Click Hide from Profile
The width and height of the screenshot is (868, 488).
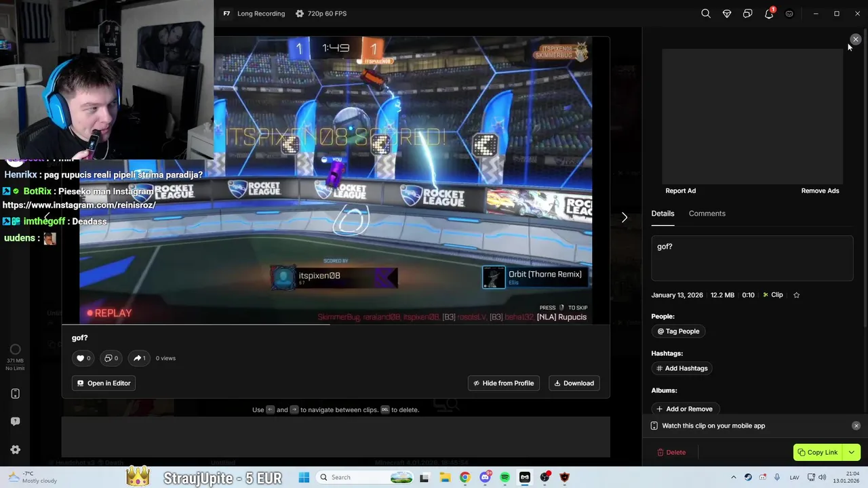[504, 383]
